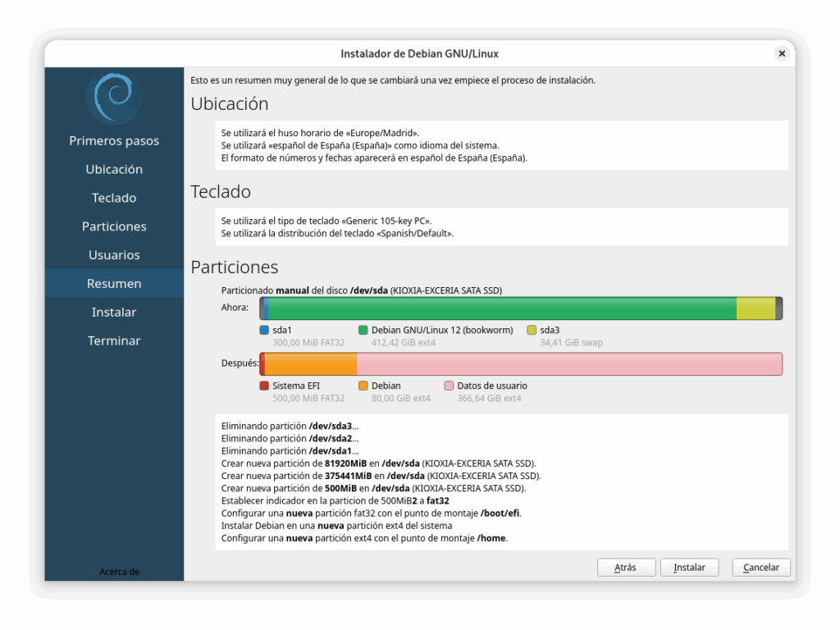Click the /boot/efi mount point line
Viewport: 840px width, 630px height.
click(372, 514)
